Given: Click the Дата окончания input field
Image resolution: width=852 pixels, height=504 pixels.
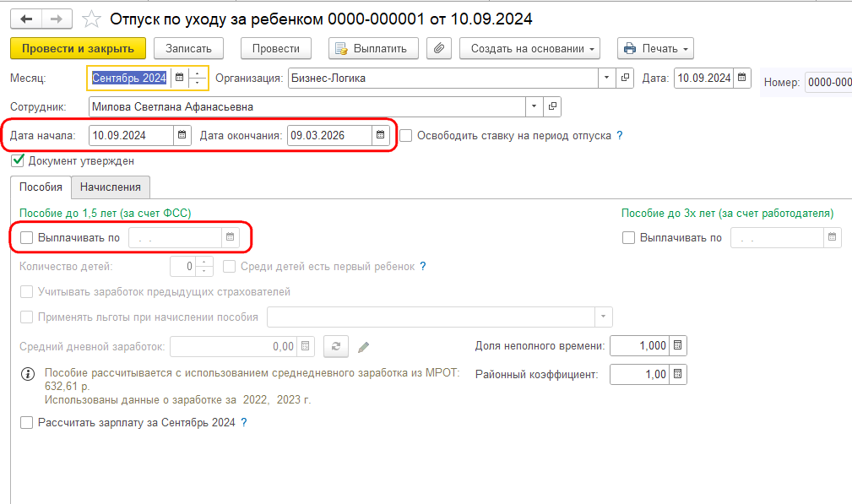Looking at the screenshot, I should pyautogui.click(x=329, y=135).
